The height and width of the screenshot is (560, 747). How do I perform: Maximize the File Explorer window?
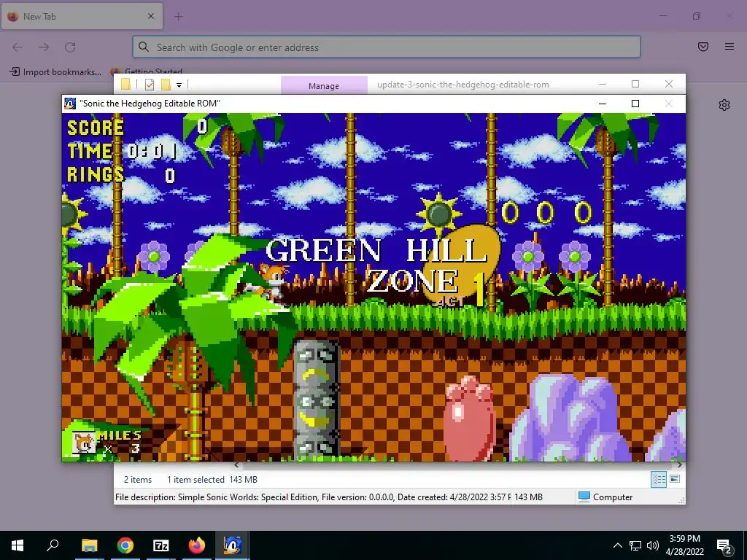[635, 84]
